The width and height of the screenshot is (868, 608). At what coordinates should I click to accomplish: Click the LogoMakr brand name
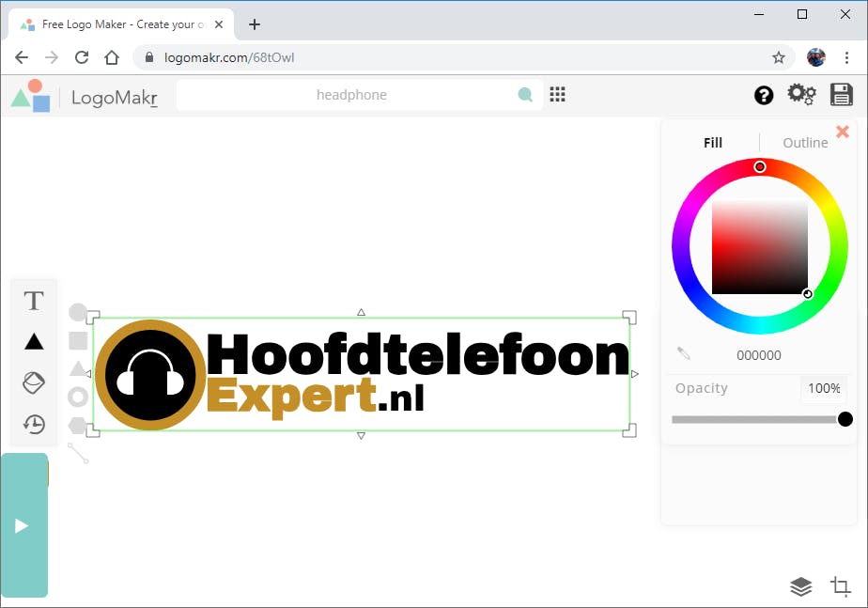(x=115, y=98)
